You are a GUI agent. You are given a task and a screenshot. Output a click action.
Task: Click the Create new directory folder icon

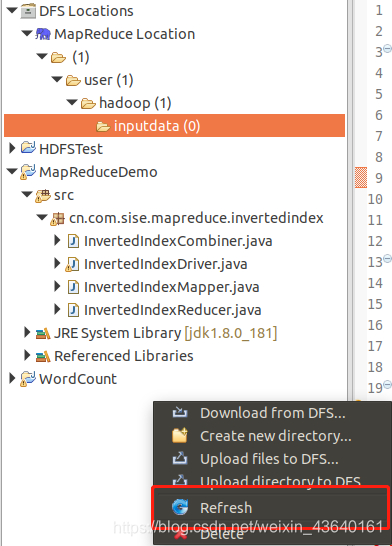pyautogui.click(x=180, y=436)
